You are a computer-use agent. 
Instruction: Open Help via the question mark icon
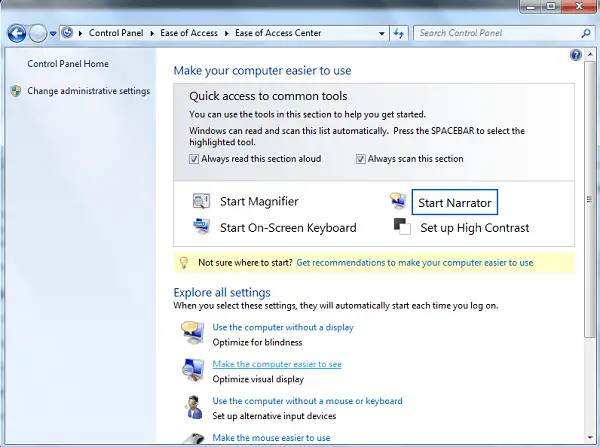576,55
